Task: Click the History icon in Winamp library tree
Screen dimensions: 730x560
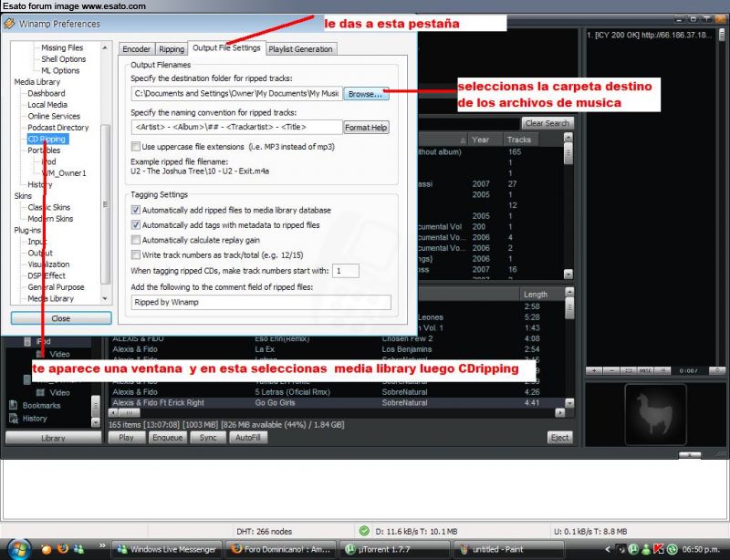Action: pos(14,419)
